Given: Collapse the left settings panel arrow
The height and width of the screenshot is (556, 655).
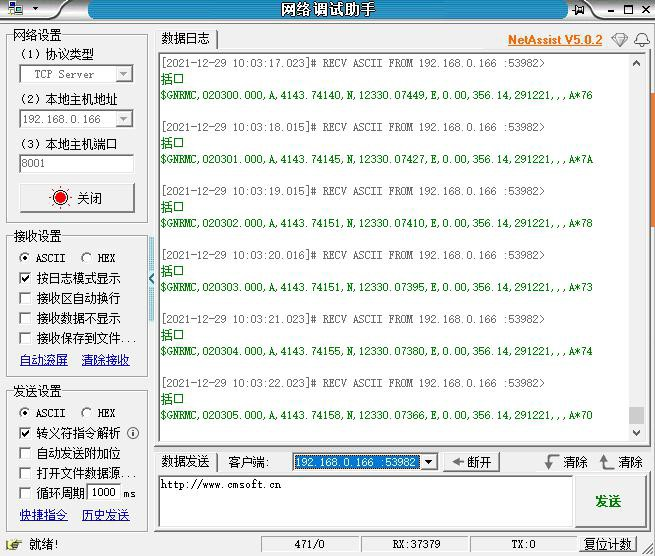Looking at the screenshot, I should [152, 278].
